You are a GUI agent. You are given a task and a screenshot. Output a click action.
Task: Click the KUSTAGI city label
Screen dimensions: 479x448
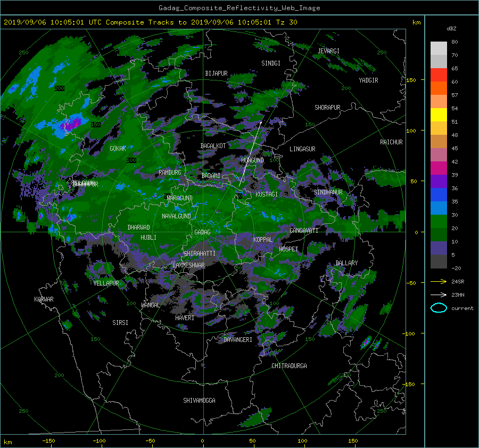pos(267,194)
